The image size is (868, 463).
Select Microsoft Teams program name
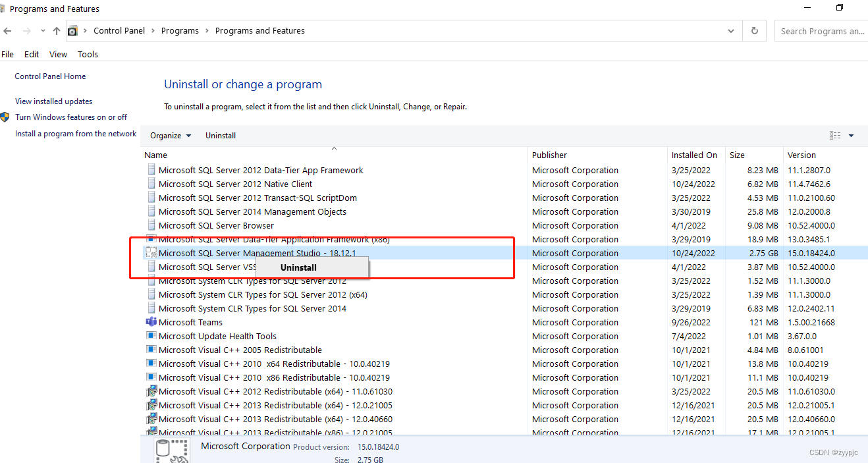191,322
